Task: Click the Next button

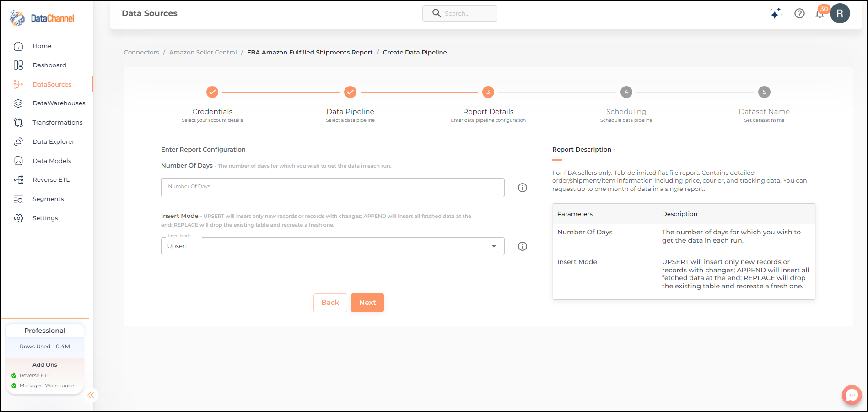Action: click(367, 303)
